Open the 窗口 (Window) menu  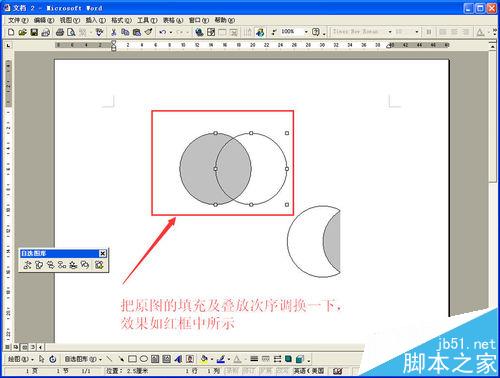coord(199,20)
